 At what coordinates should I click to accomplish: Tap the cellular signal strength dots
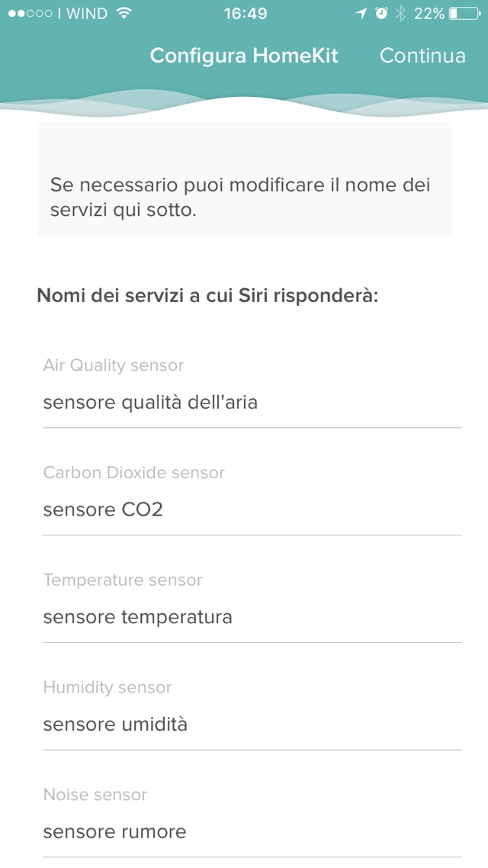[x=29, y=14]
